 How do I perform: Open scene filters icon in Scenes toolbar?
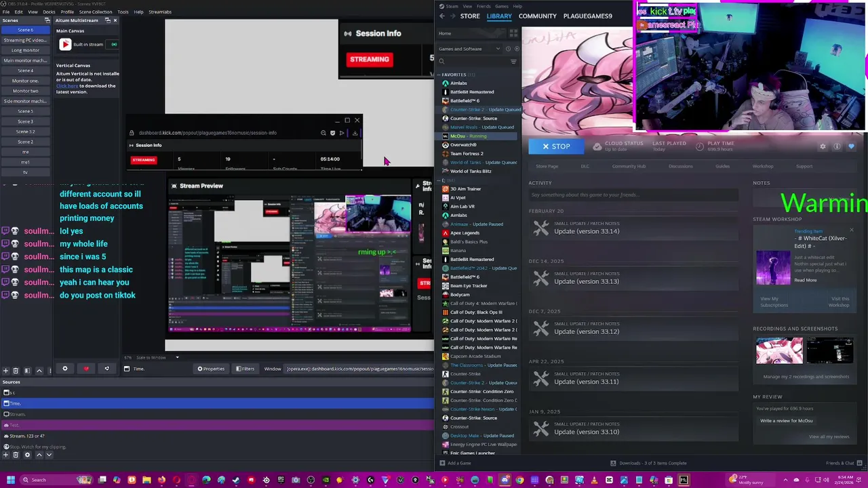[27, 371]
